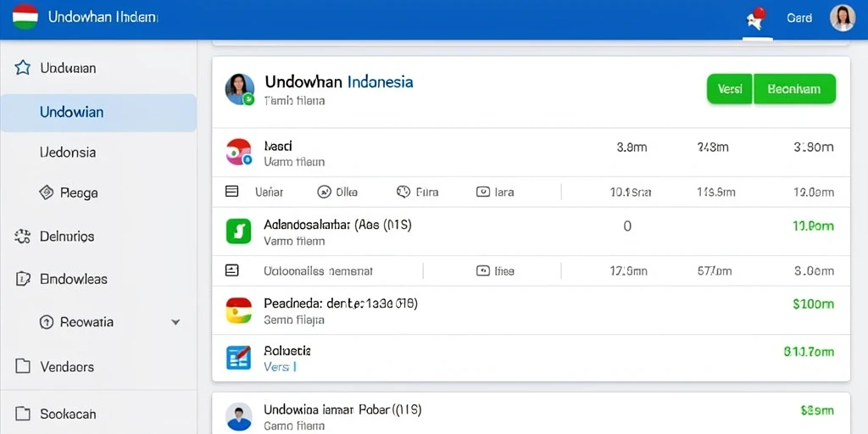The image size is (868, 434).
Task: Click the star icon beside Undowian
Action: (x=22, y=68)
